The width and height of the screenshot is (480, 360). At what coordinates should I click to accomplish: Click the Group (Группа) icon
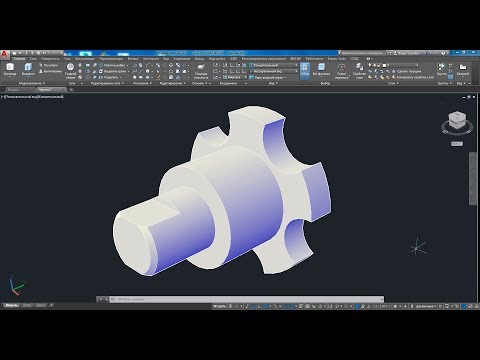point(441,69)
